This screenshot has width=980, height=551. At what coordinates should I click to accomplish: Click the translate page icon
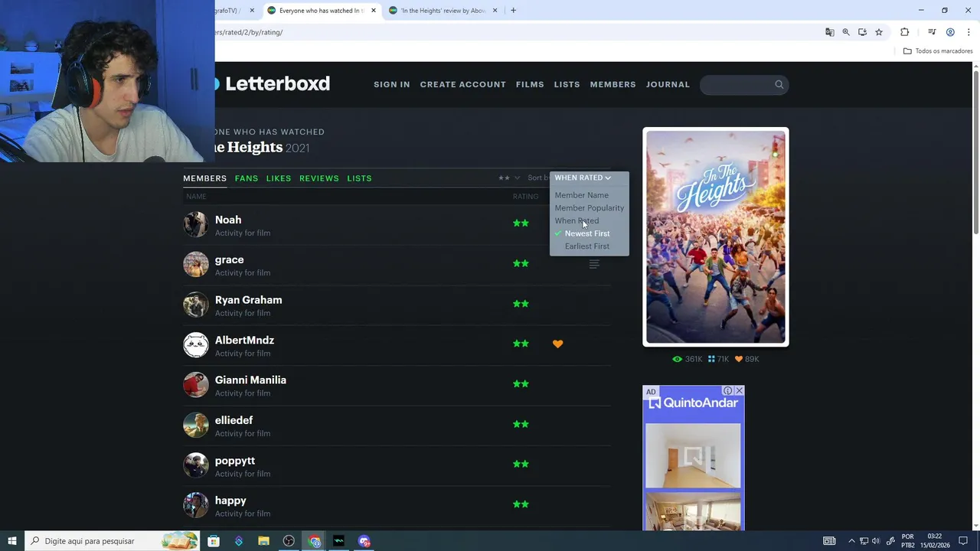coord(829,32)
